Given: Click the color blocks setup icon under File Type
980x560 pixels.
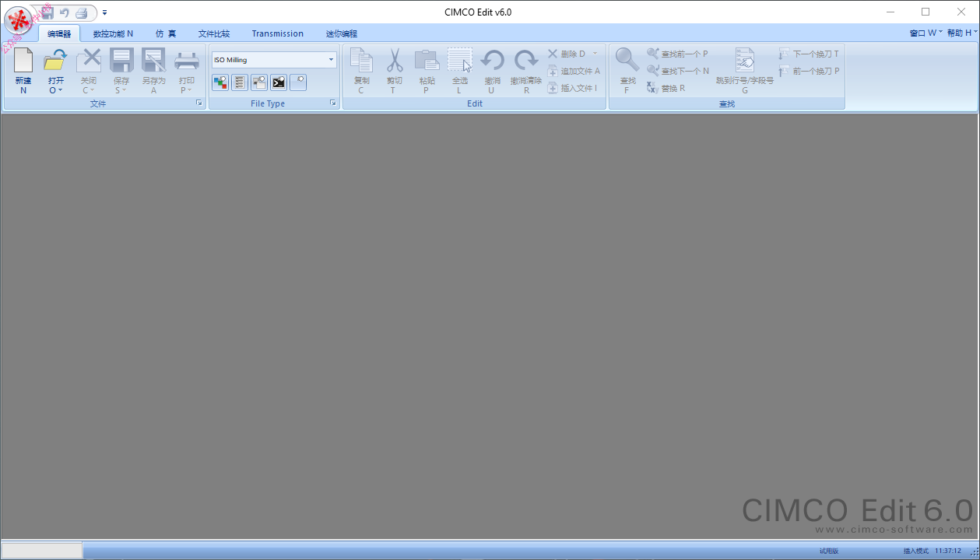Looking at the screenshot, I should tap(220, 82).
